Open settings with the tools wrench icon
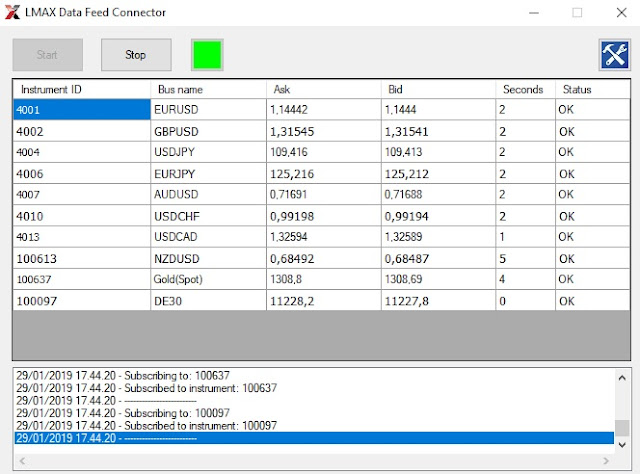This screenshot has width=640, height=474. tap(615, 55)
